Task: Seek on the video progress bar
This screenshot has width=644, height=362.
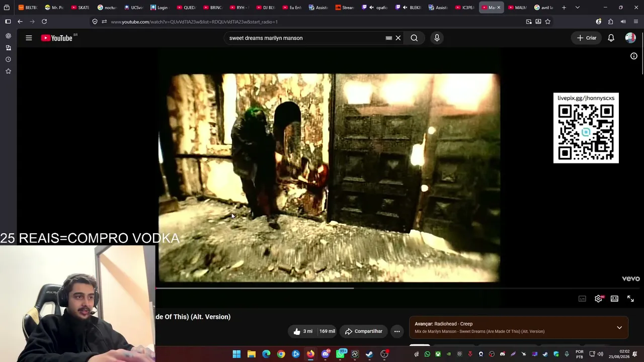Action: pyautogui.click(x=397, y=288)
